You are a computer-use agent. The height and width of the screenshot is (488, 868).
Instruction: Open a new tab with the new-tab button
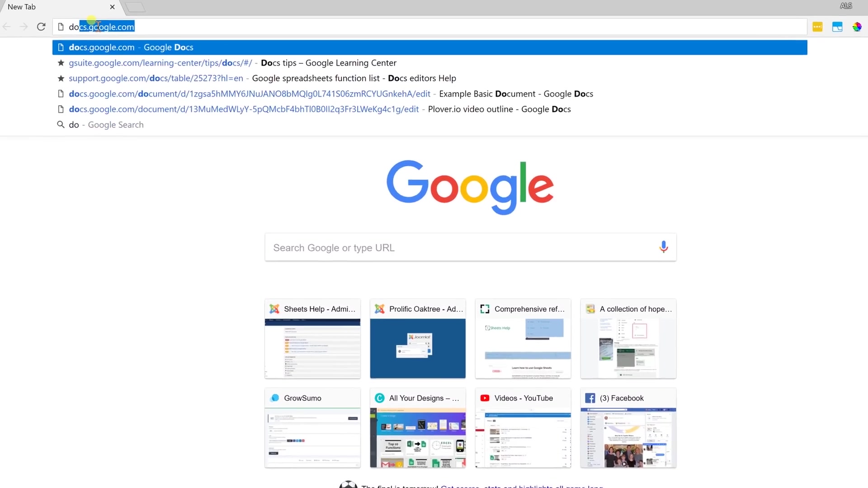[x=135, y=7]
